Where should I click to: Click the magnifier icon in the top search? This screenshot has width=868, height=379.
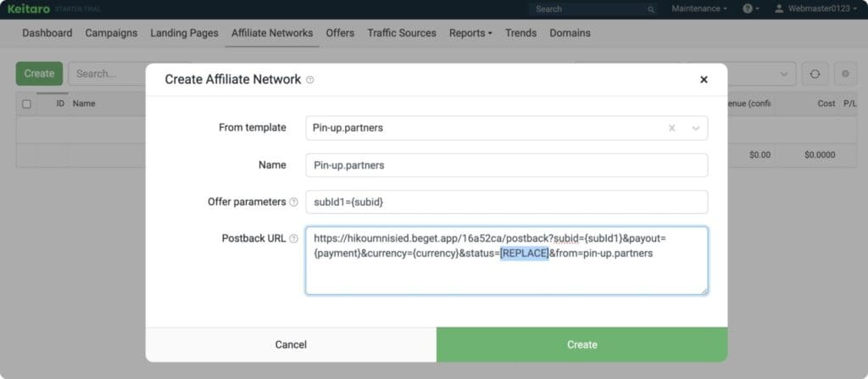coord(651,9)
